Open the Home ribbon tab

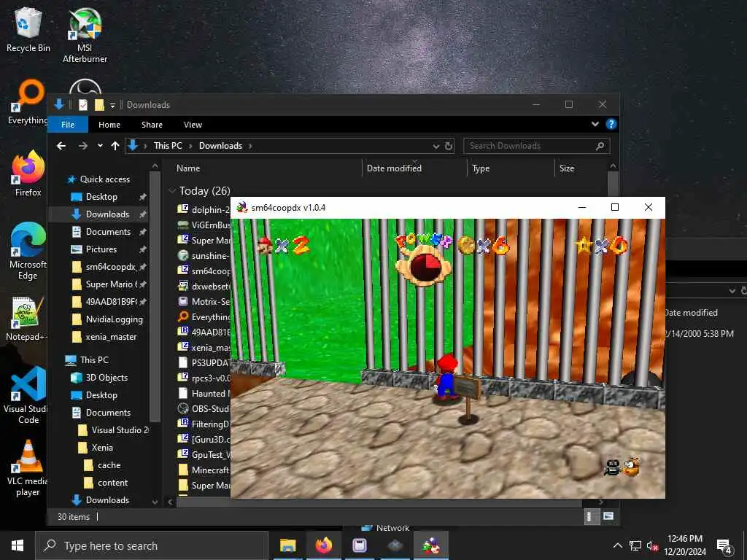pyautogui.click(x=109, y=124)
